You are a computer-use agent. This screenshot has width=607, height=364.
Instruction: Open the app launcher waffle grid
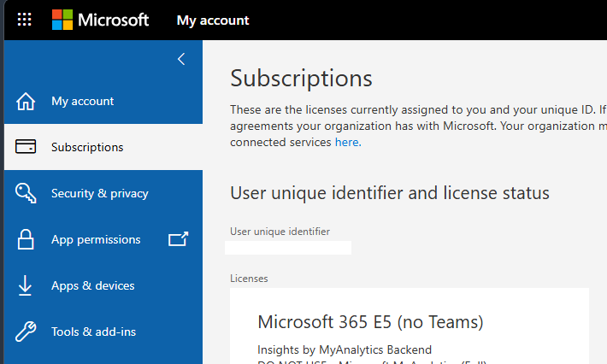[25, 20]
